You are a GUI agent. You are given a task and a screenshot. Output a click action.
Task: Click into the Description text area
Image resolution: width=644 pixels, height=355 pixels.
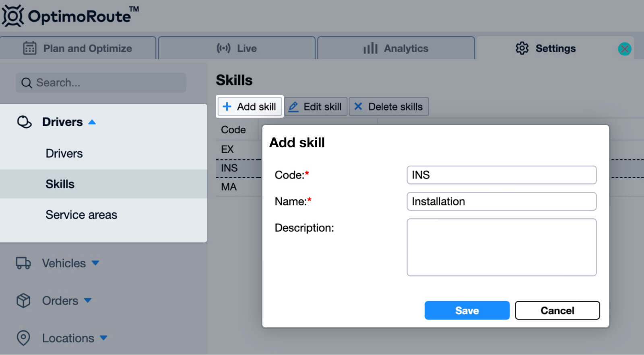501,247
